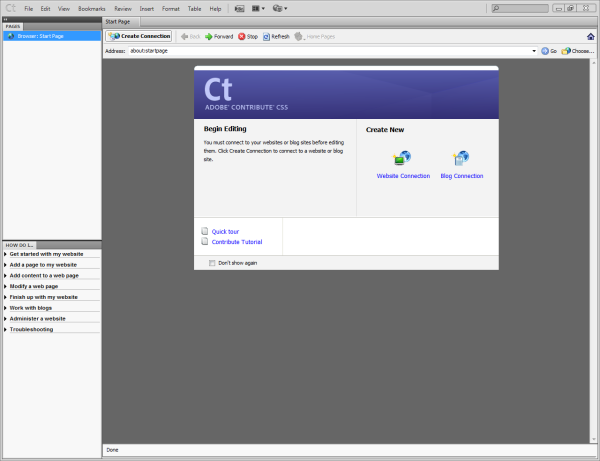Select the Start Page tab
Image resolution: width=600 pixels, height=461 pixels.
coord(117,22)
